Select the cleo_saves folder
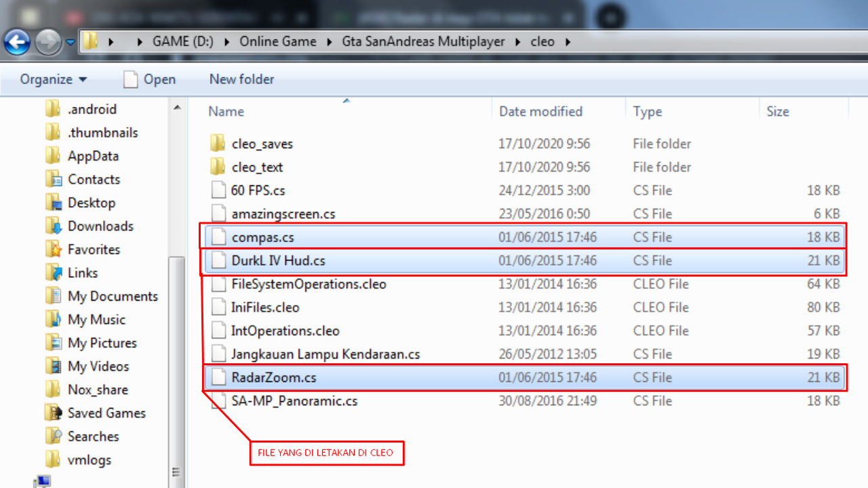This screenshot has width=868, height=488. [x=262, y=144]
